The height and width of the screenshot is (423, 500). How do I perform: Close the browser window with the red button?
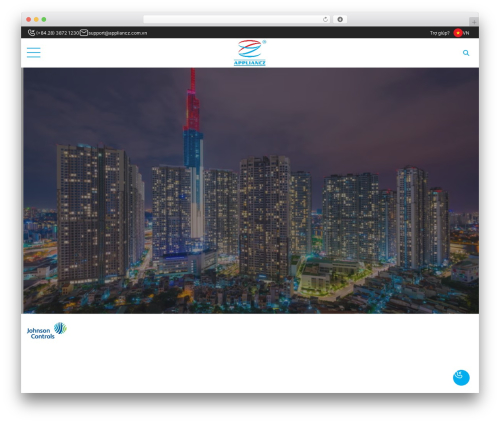[29, 19]
